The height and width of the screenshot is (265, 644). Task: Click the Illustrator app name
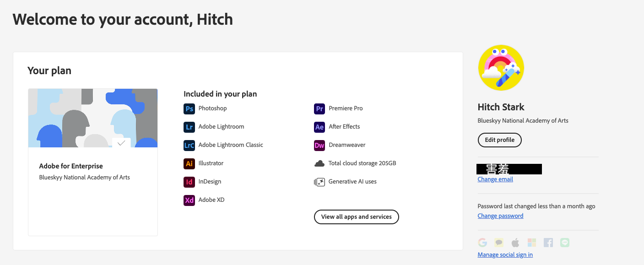(x=211, y=163)
